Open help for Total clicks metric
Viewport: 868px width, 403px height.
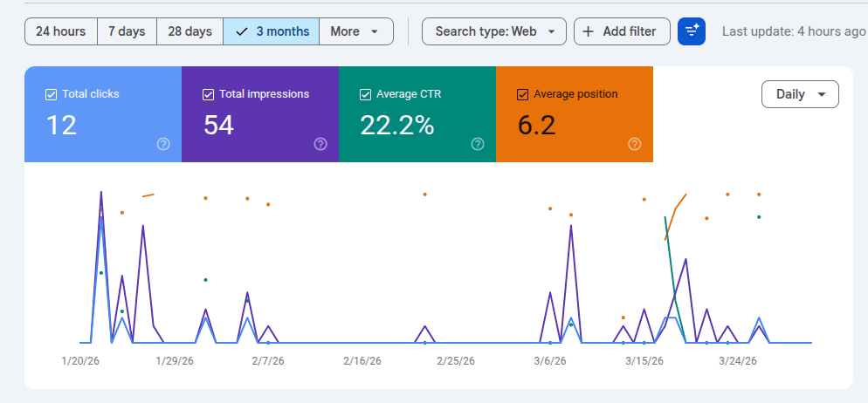pos(163,144)
